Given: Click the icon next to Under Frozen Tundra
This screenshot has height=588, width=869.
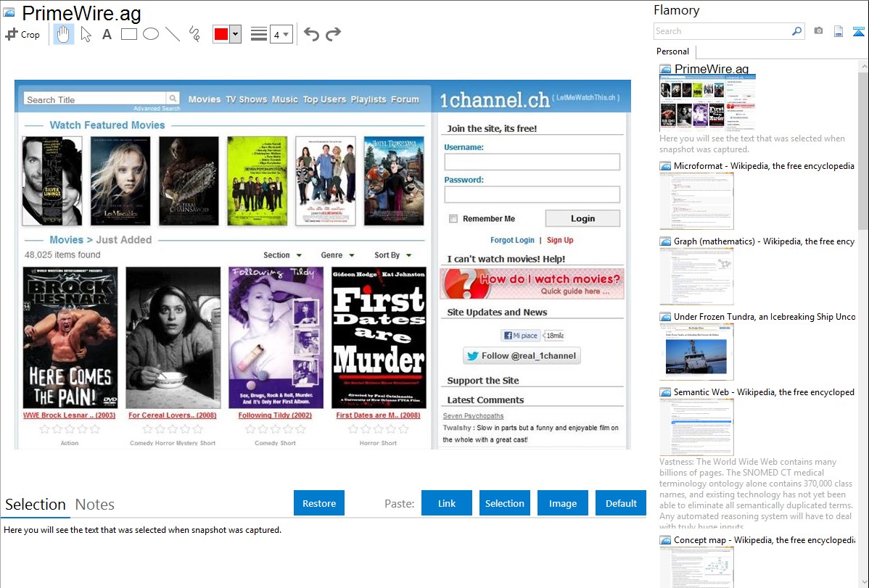Looking at the screenshot, I should [x=665, y=317].
